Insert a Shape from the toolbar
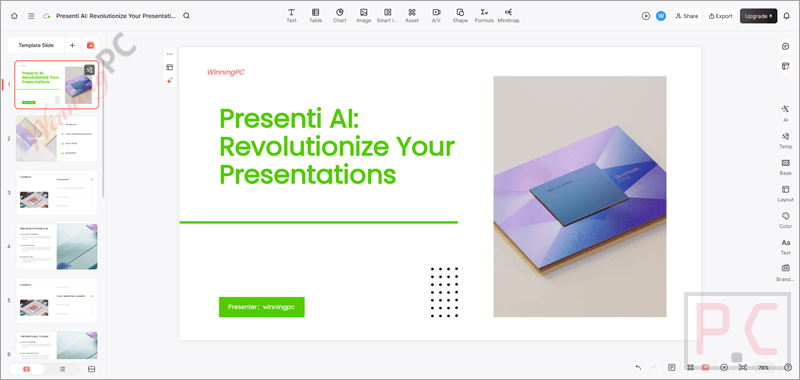The width and height of the screenshot is (800, 380). [x=460, y=15]
